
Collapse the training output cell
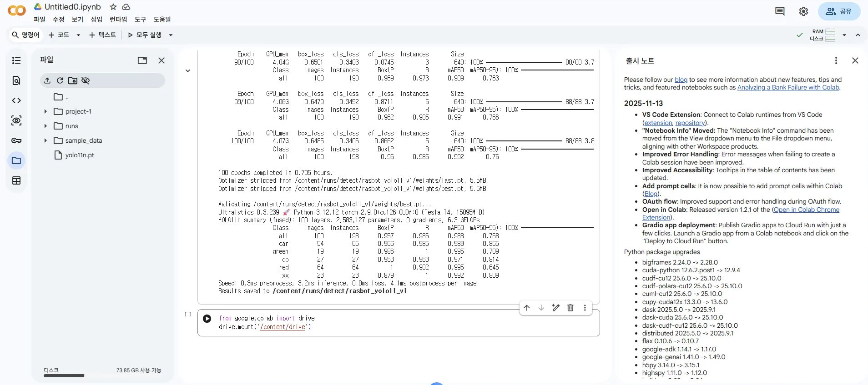[188, 70]
